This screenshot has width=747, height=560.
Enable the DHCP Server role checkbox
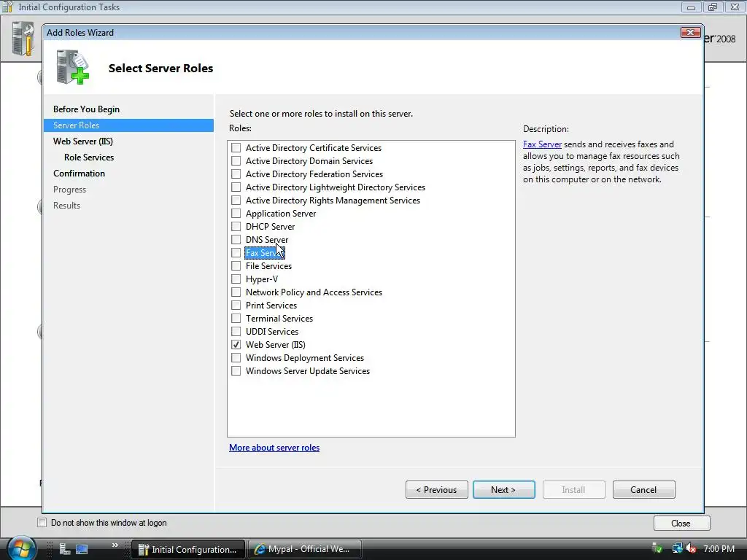236,226
